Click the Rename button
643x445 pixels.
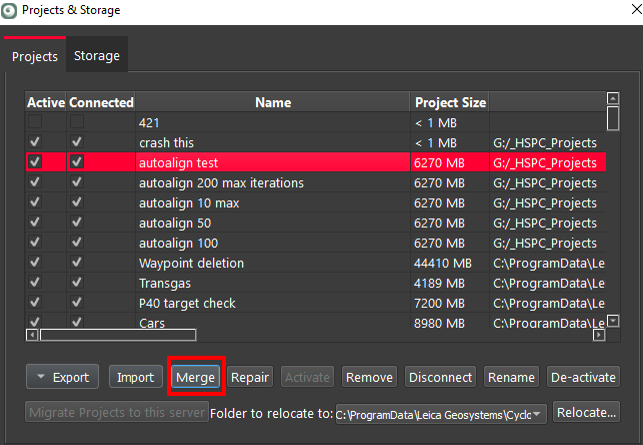[511, 377]
